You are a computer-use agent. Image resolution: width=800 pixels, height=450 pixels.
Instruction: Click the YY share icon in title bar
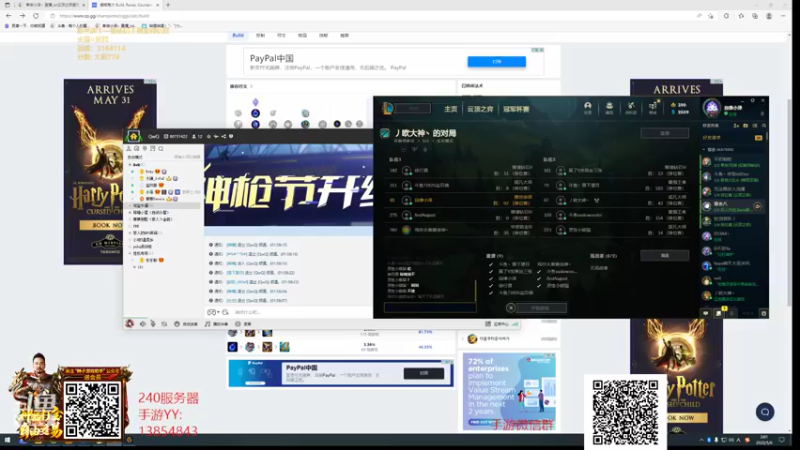(223, 136)
